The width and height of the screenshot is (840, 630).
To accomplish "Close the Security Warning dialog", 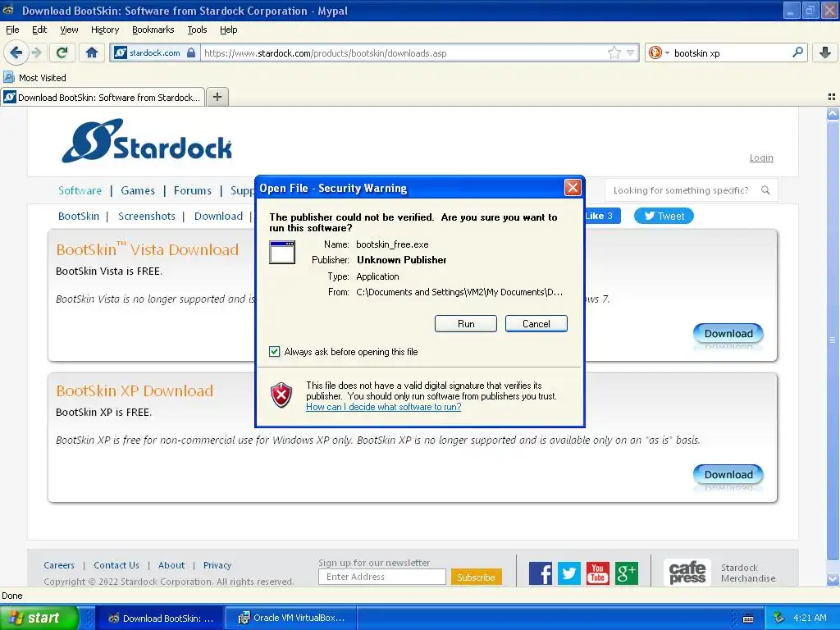I will tap(573, 188).
